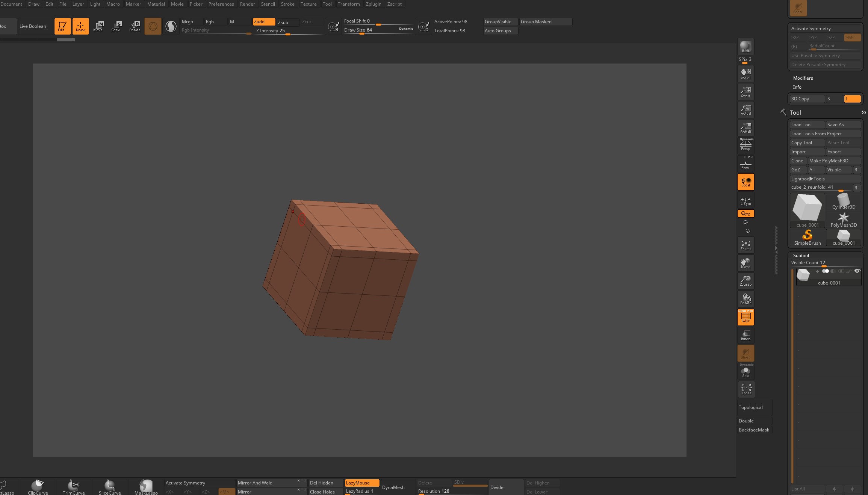Click the BPR render icon
The height and width of the screenshot is (495, 868).
tap(746, 47)
